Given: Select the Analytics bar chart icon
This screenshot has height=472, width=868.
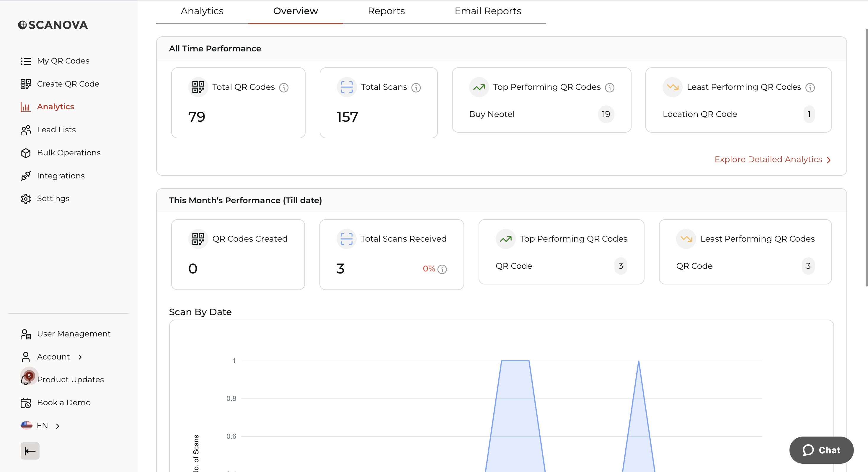Looking at the screenshot, I should [x=26, y=107].
